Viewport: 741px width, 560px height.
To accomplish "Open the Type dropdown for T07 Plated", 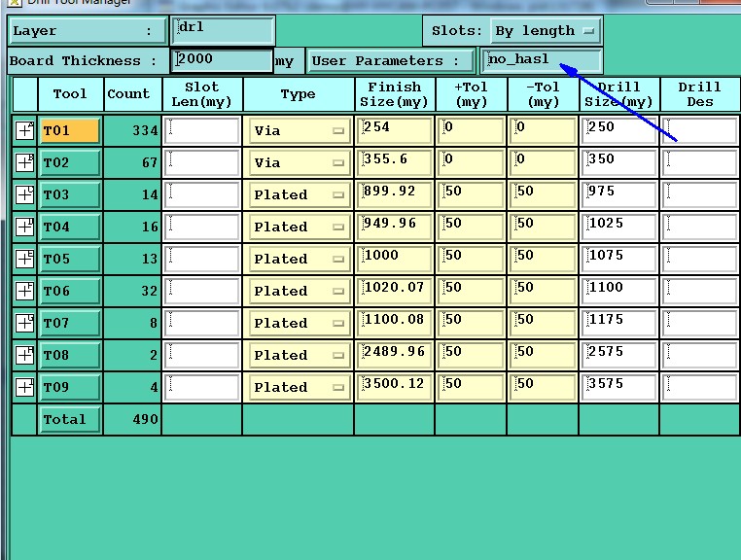I will (x=299, y=323).
